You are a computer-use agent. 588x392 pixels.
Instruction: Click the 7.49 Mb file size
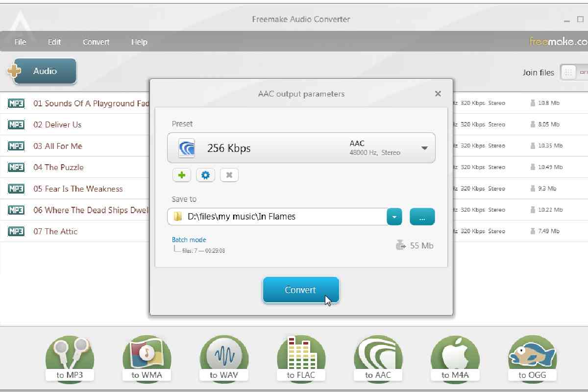[x=549, y=231]
